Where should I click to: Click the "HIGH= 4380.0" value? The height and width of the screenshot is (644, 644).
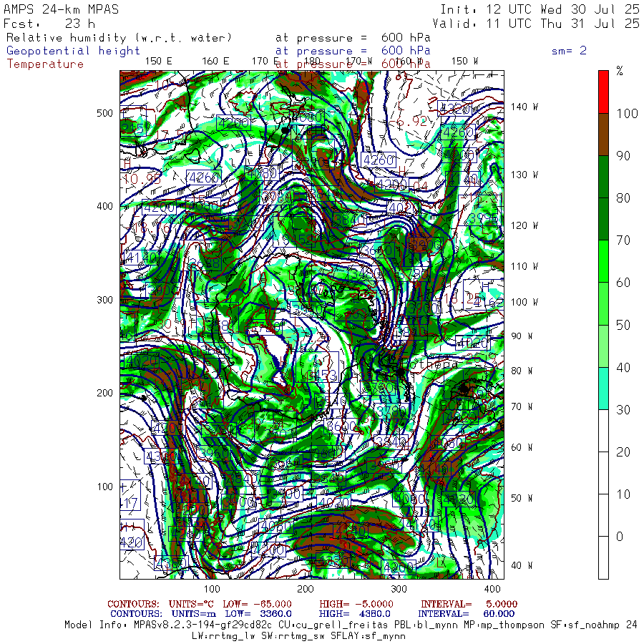click(355, 614)
